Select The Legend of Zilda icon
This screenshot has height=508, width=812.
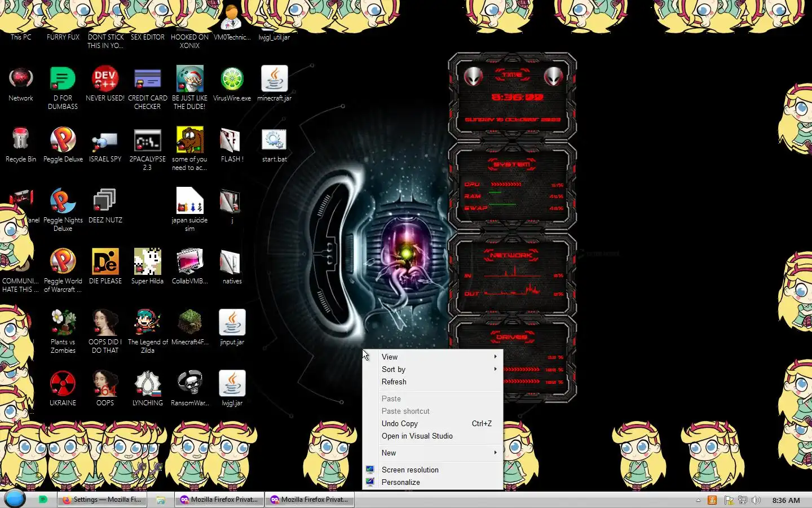[147, 331]
